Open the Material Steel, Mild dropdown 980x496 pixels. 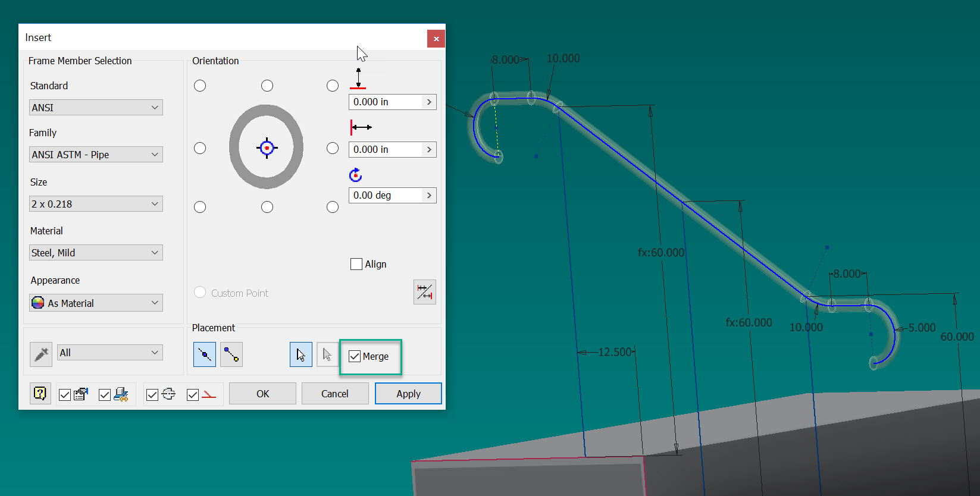click(96, 253)
